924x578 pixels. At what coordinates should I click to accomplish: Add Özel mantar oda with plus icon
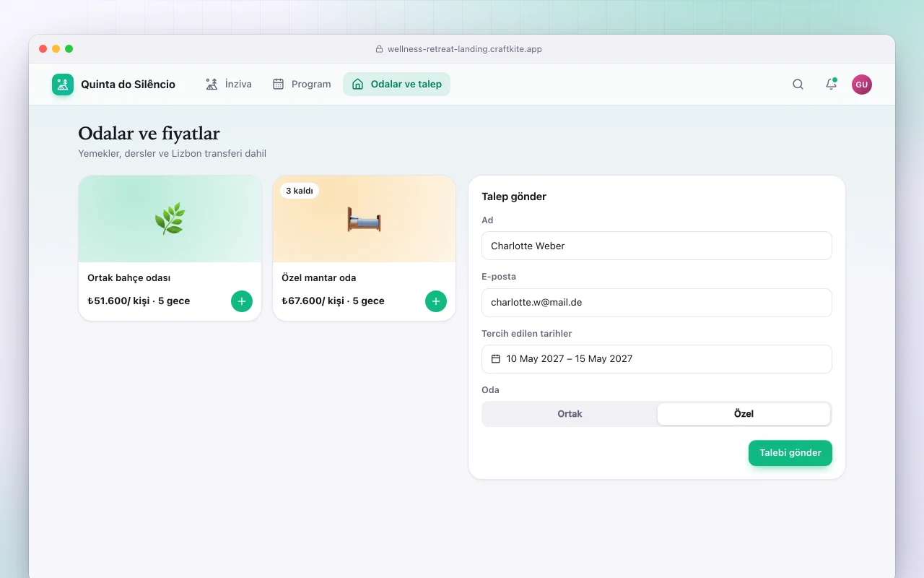pos(436,301)
